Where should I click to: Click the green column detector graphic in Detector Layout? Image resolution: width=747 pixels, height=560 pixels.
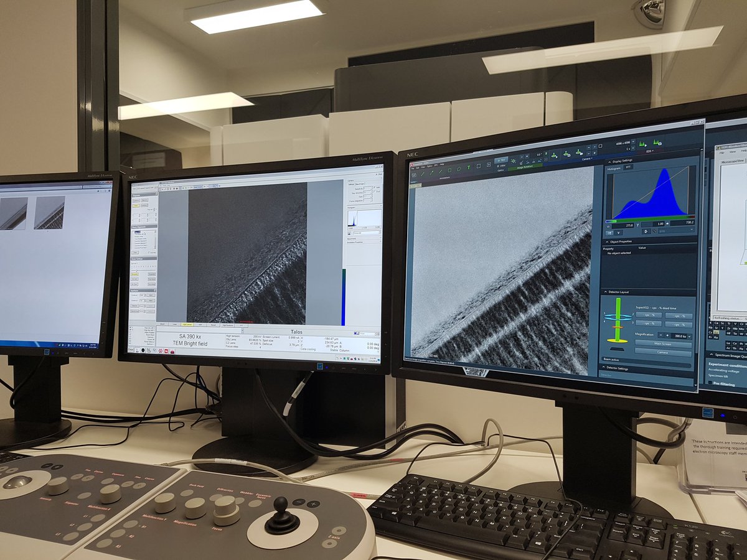(x=618, y=320)
